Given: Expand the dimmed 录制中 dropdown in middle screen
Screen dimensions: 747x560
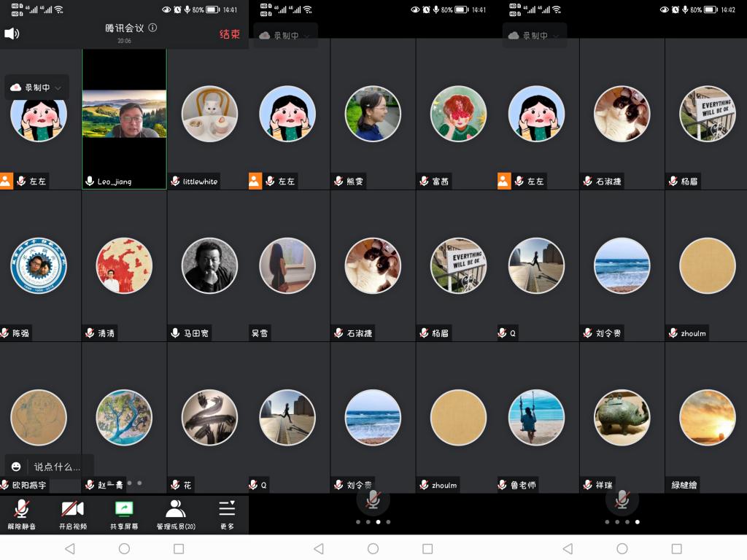Looking at the screenshot, I should [x=285, y=36].
